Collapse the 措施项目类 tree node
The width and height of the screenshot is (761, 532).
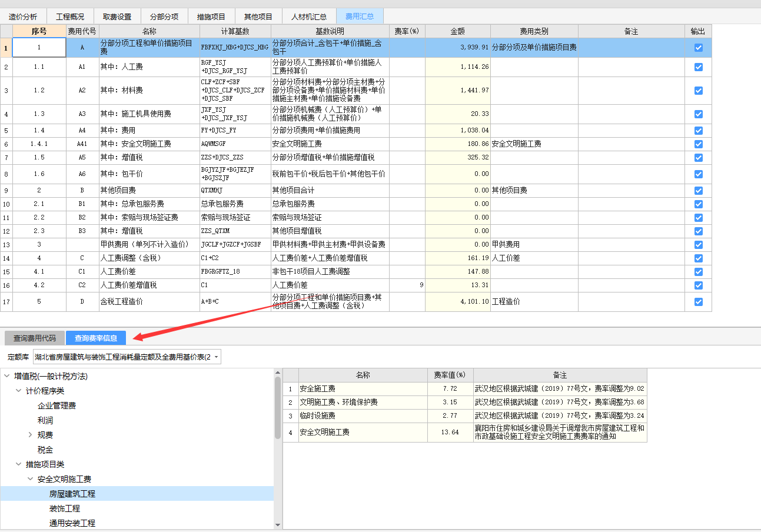[18, 464]
